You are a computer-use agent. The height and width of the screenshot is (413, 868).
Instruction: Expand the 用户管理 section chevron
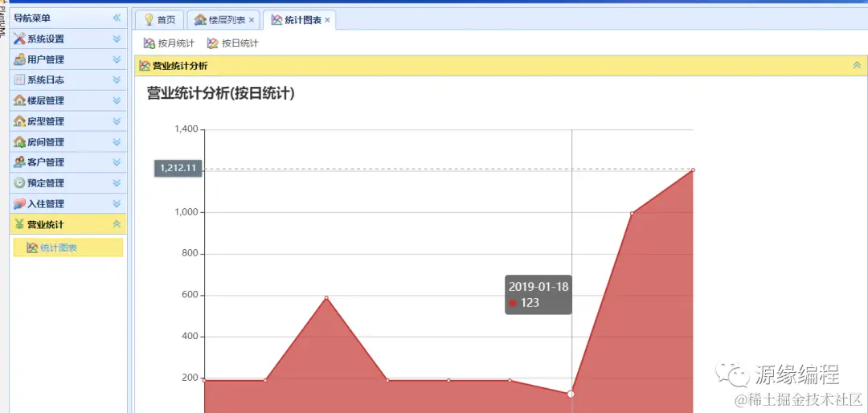[x=117, y=59]
